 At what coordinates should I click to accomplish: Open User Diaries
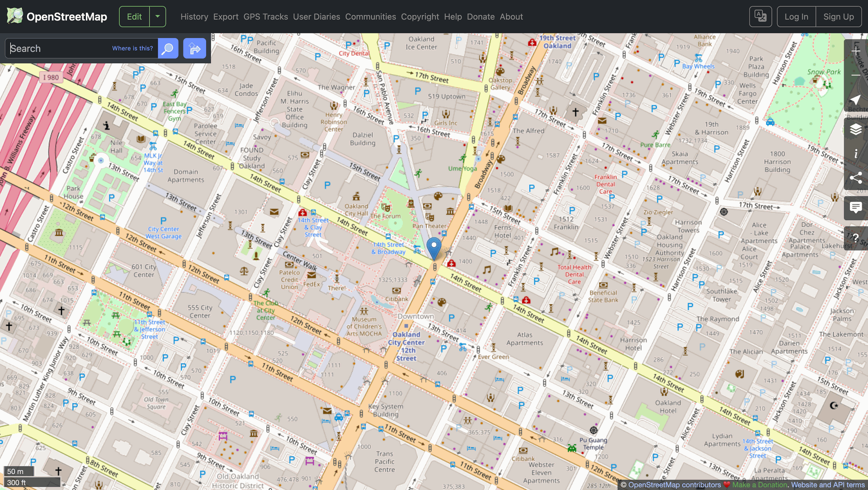pyautogui.click(x=316, y=17)
